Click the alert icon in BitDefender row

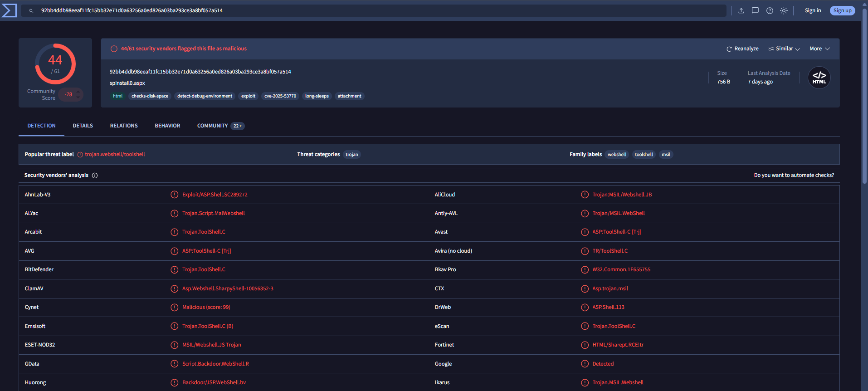[x=174, y=269]
